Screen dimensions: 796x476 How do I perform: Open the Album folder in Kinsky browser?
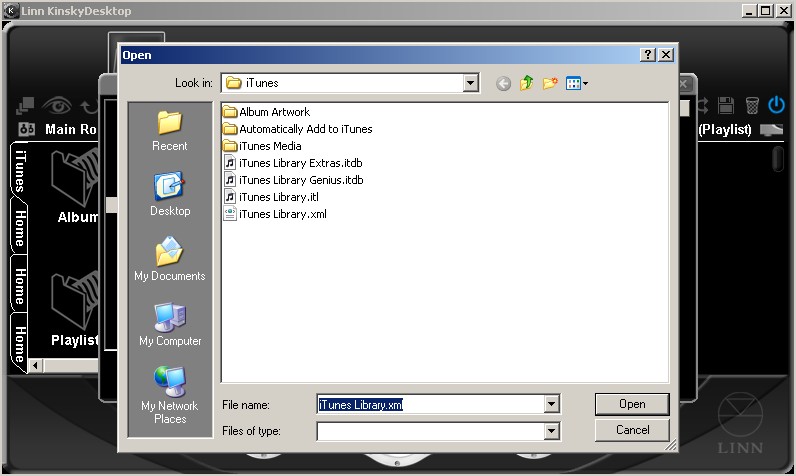pos(75,186)
